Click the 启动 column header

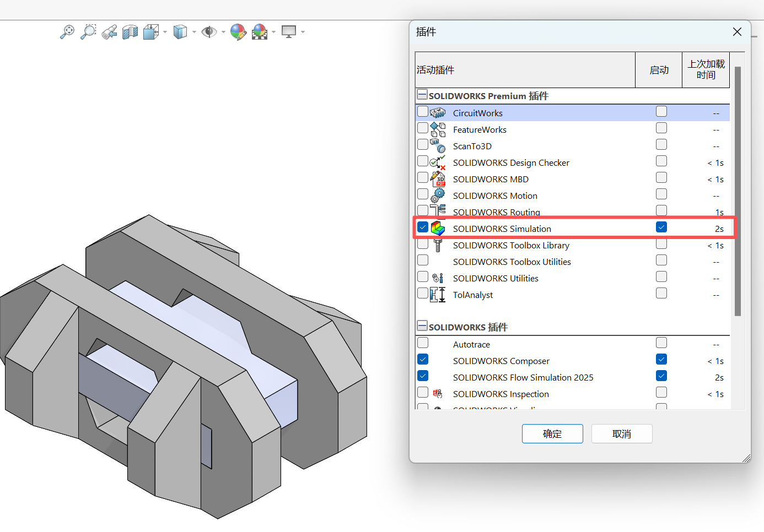click(x=659, y=70)
